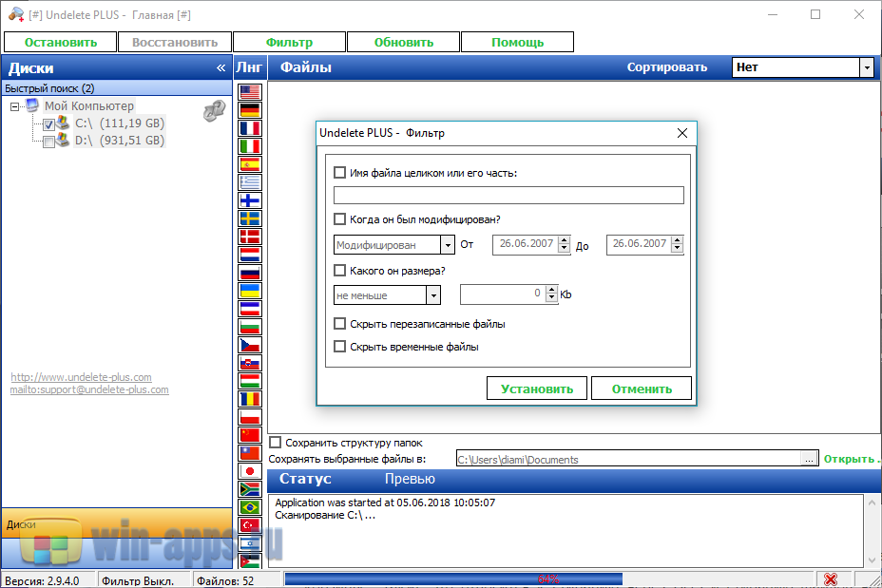Viewport: 882px width, 588px height.
Task: Click the Обновить toolbar button
Action: pyautogui.click(x=404, y=42)
